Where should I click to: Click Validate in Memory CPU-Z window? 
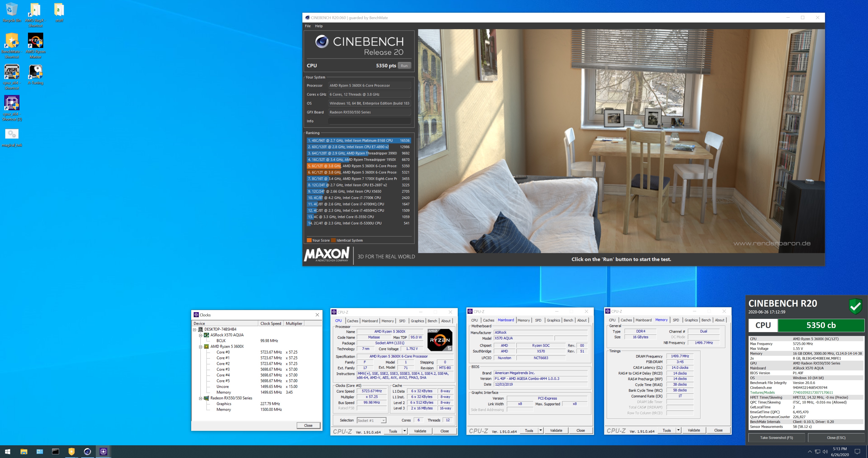(x=694, y=430)
